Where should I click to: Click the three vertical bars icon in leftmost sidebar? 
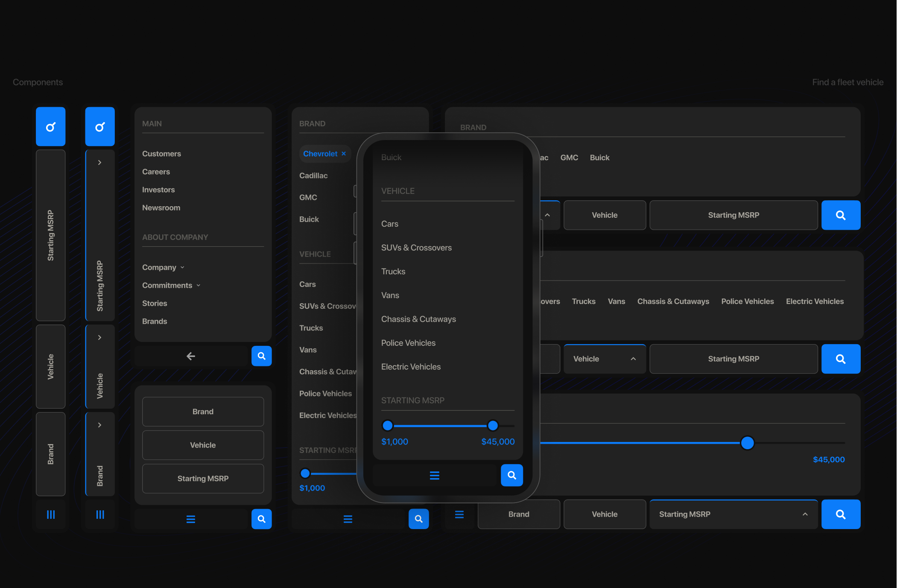pos(51,515)
